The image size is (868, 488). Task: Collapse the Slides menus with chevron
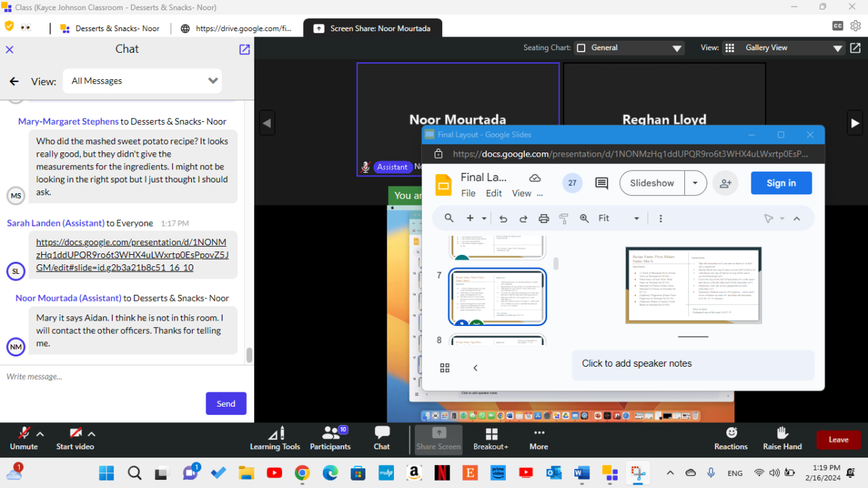point(797,218)
